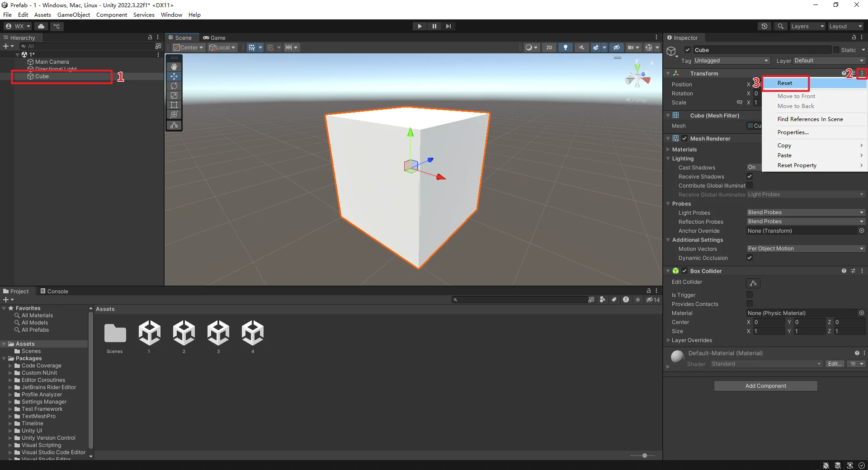
Task: Toggle scene lighting bulb icon
Action: [x=565, y=47]
